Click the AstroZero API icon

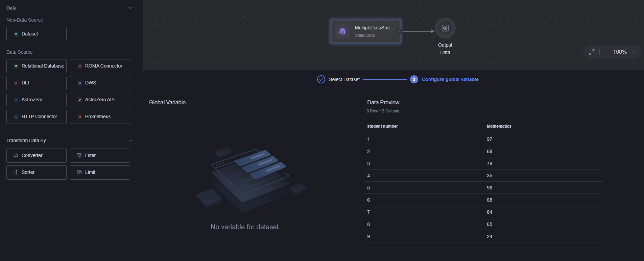80,100
